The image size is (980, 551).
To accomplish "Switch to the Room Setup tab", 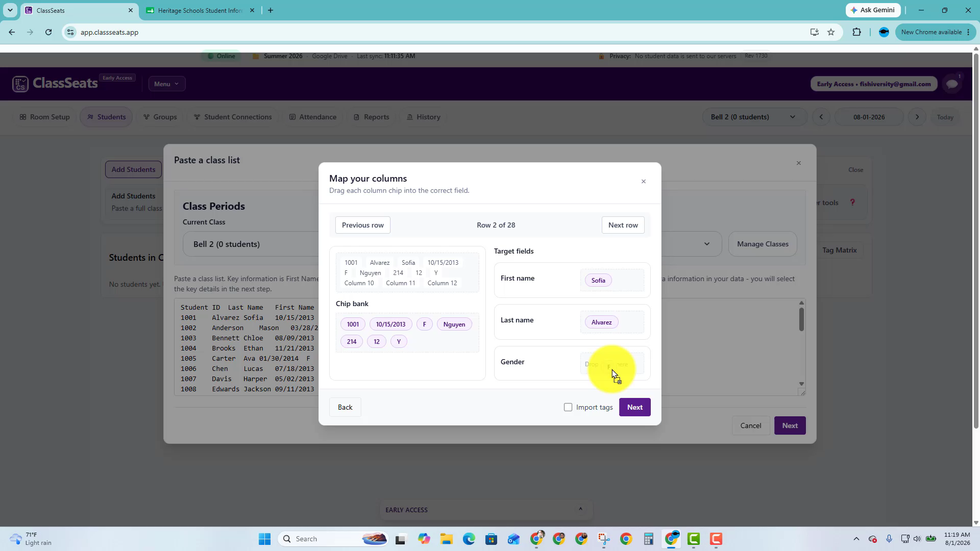I will coord(44,117).
